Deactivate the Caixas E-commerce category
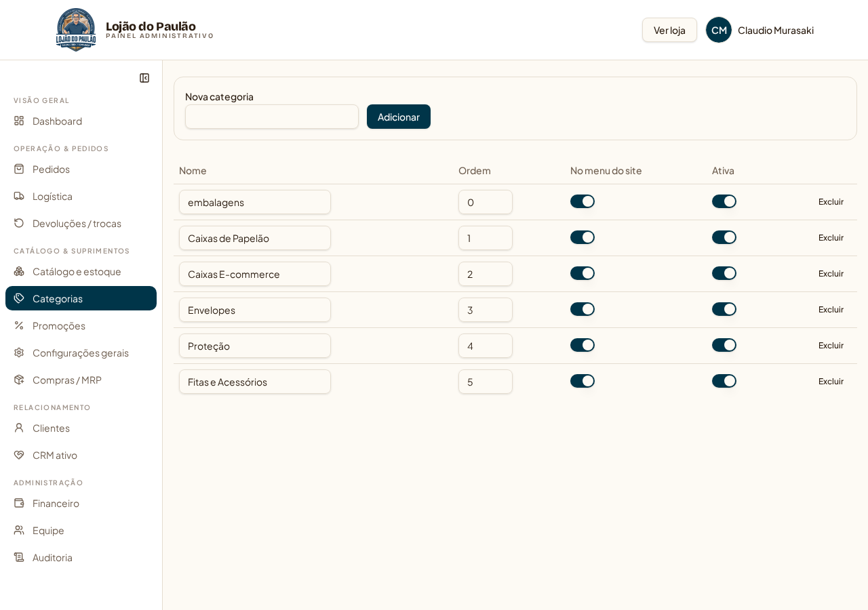 click(724, 273)
